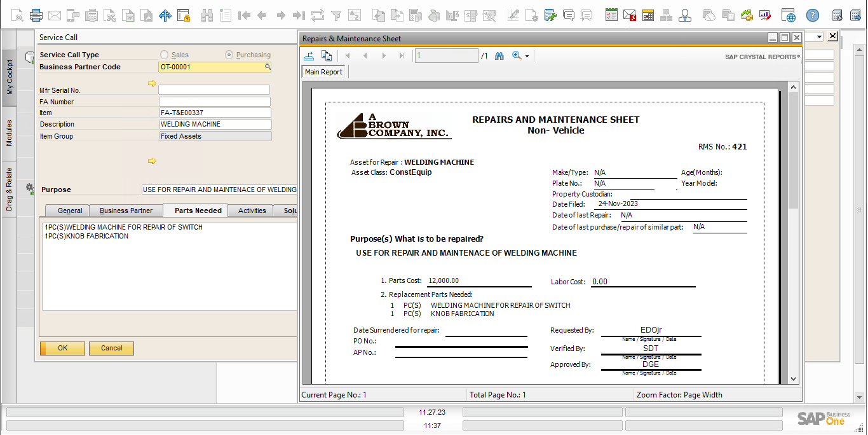Click the Find binoculars icon in main toolbar
The height and width of the screenshot is (435, 868).
(x=207, y=15)
